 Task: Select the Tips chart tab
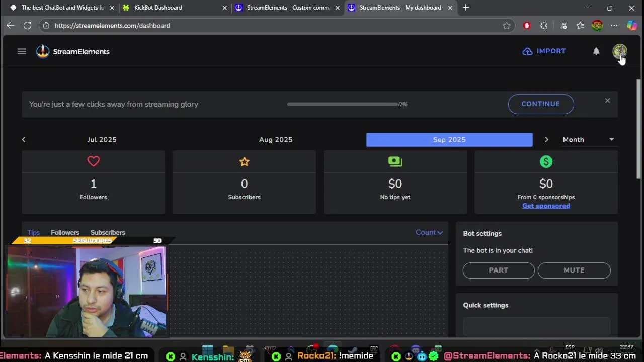coord(33,232)
